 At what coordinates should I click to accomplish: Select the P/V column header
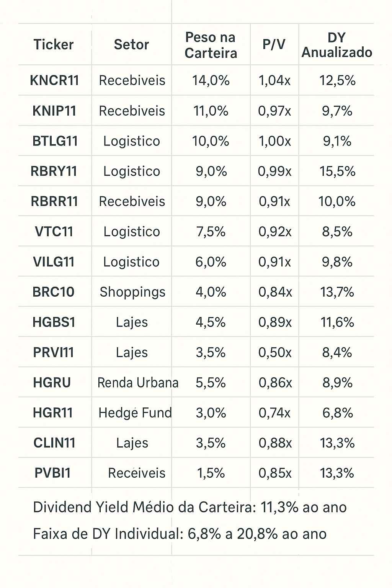(274, 45)
